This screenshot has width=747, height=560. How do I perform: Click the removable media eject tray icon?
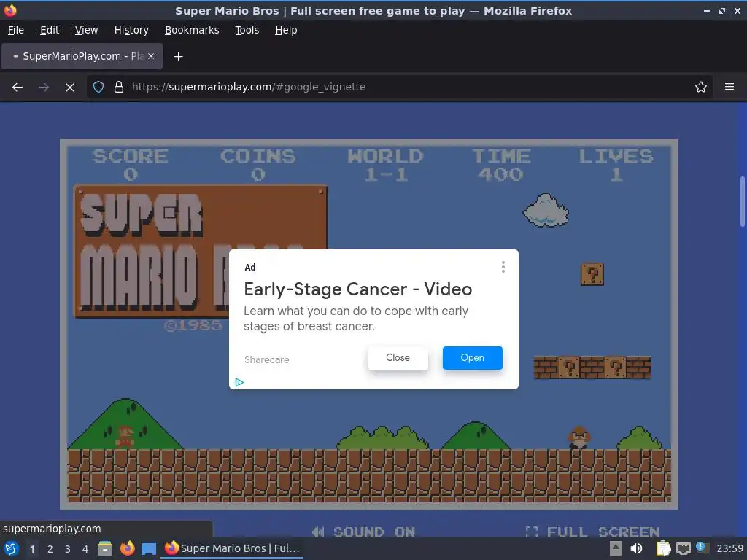(x=616, y=548)
